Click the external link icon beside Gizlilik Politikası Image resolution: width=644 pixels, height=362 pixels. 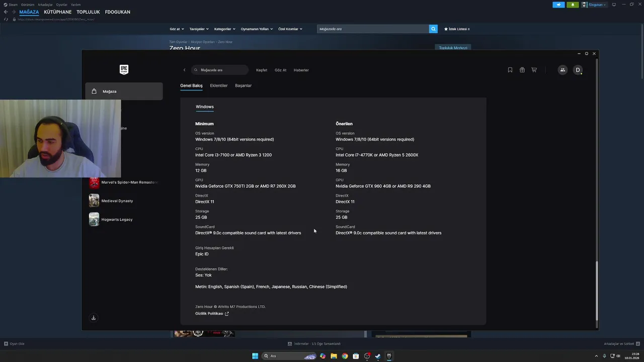227,314
